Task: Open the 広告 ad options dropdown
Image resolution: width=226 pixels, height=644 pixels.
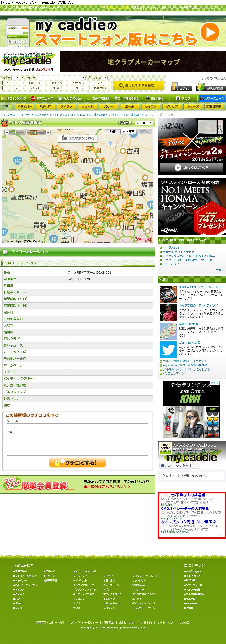Action: 215,383
